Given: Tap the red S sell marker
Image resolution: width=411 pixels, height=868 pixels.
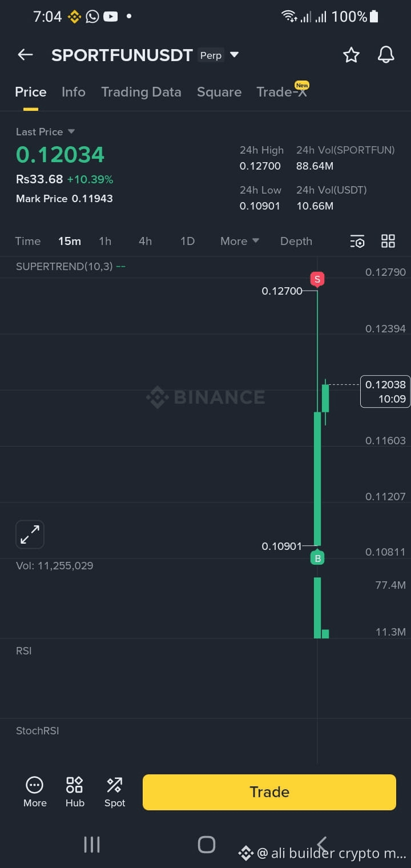Looking at the screenshot, I should [x=317, y=279].
